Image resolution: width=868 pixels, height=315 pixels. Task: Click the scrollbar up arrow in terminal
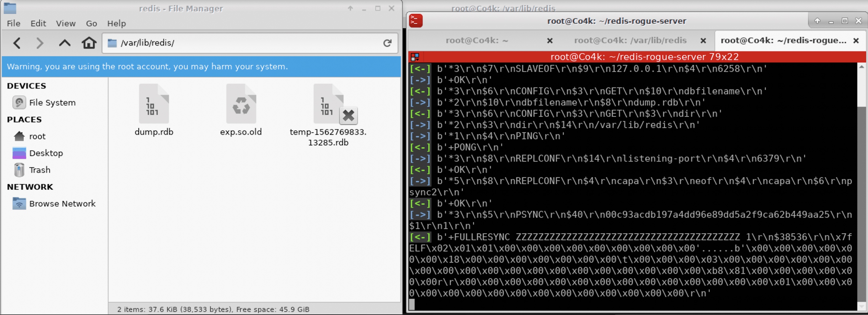tap(861, 67)
